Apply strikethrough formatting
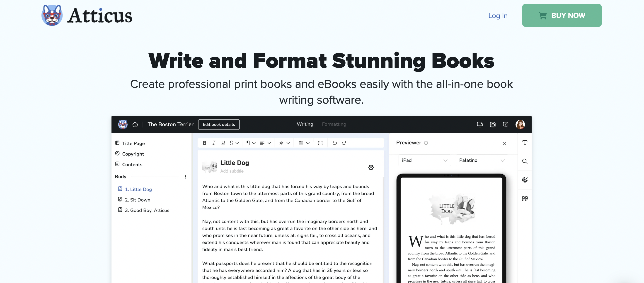This screenshot has height=283, width=644. click(x=232, y=143)
